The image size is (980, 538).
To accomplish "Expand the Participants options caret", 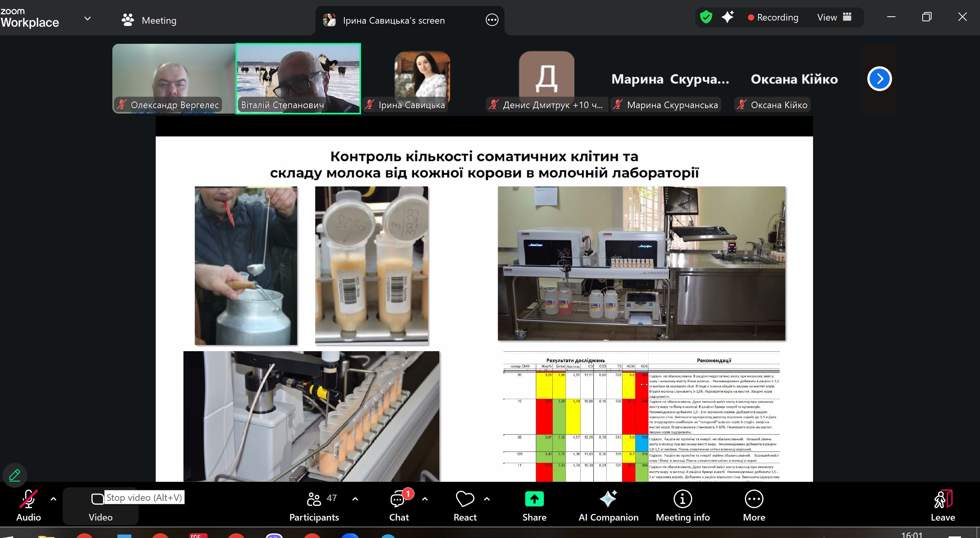I will click(x=355, y=499).
